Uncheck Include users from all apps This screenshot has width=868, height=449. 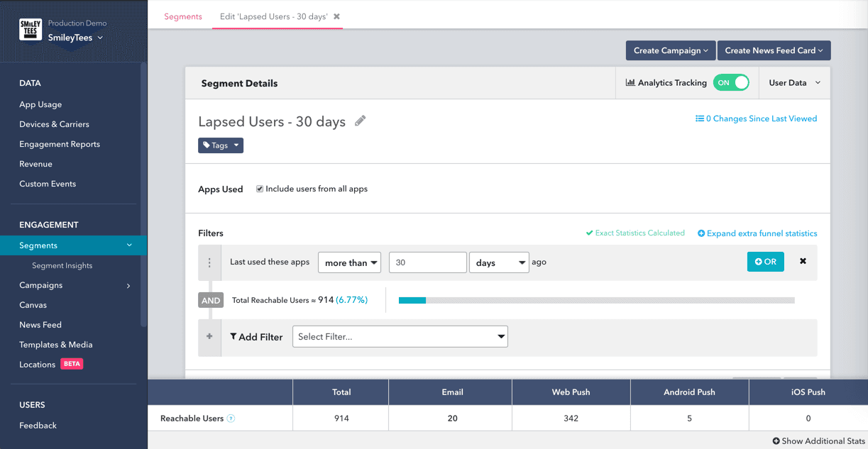260,189
